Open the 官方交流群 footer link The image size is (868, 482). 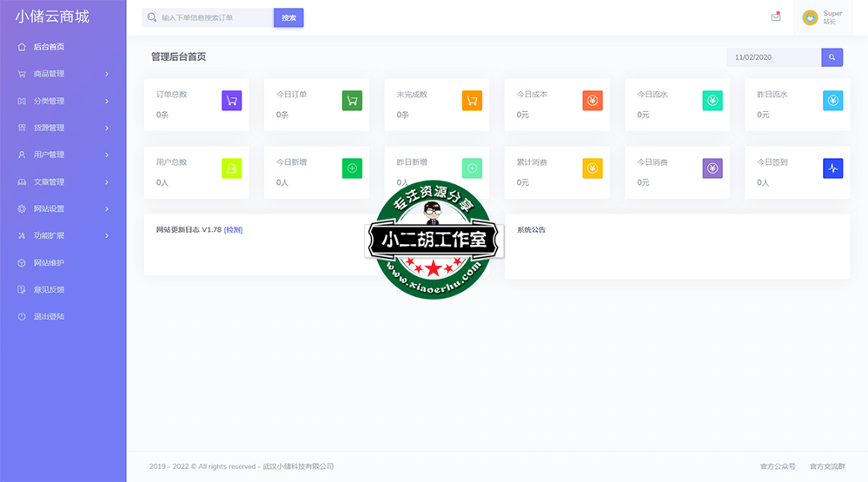pyautogui.click(x=826, y=466)
